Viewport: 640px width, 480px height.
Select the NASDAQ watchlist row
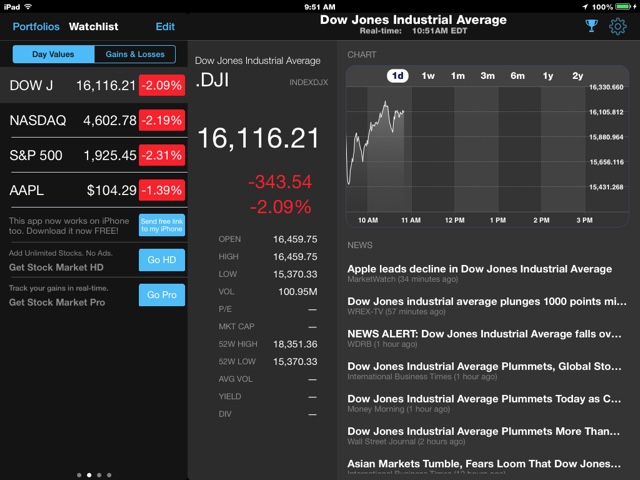click(x=94, y=120)
